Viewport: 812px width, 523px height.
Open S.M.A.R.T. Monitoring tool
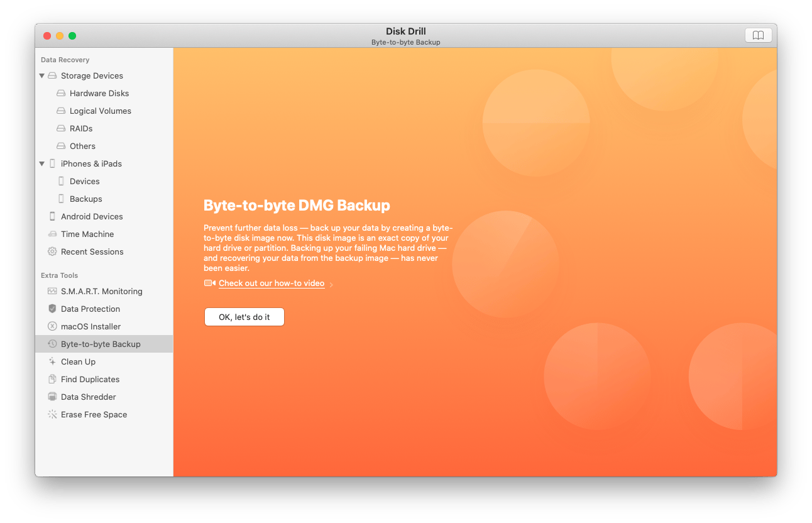tap(104, 291)
